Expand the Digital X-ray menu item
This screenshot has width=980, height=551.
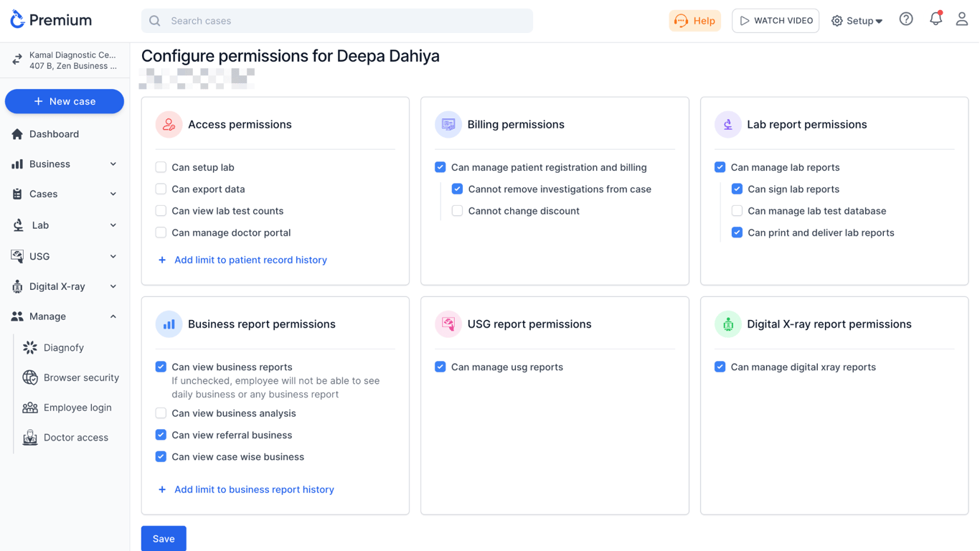pos(65,286)
